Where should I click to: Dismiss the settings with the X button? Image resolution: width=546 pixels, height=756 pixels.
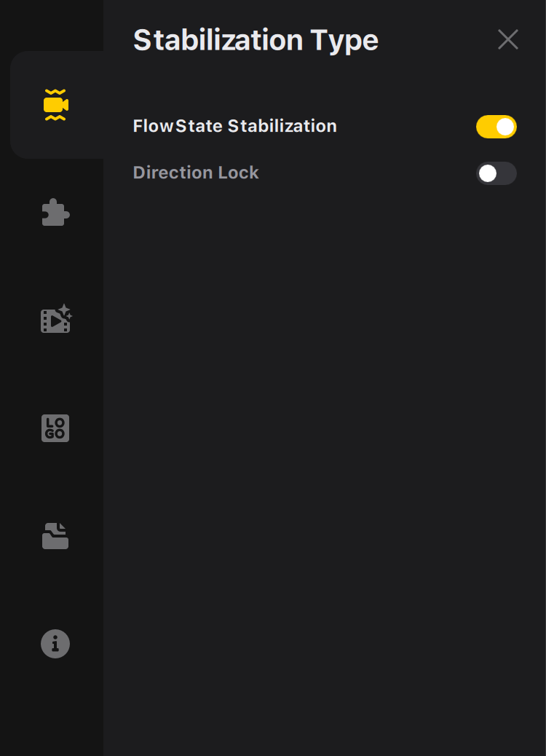[x=508, y=39]
